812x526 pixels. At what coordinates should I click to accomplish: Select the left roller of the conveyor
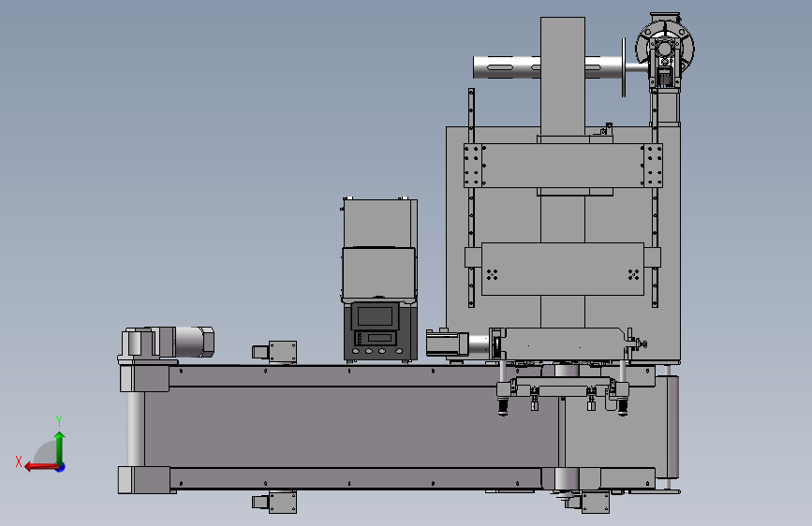click(x=135, y=429)
